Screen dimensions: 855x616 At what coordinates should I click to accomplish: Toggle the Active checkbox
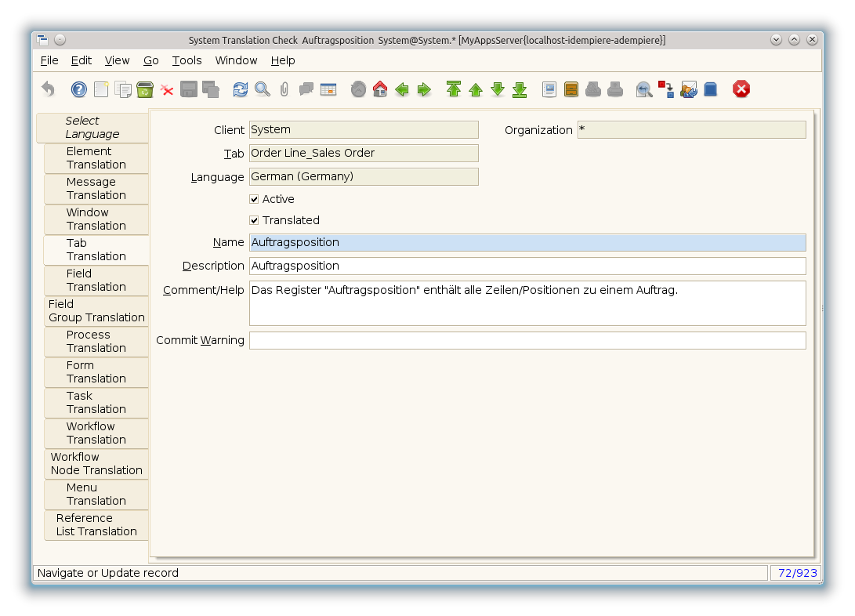tap(254, 199)
